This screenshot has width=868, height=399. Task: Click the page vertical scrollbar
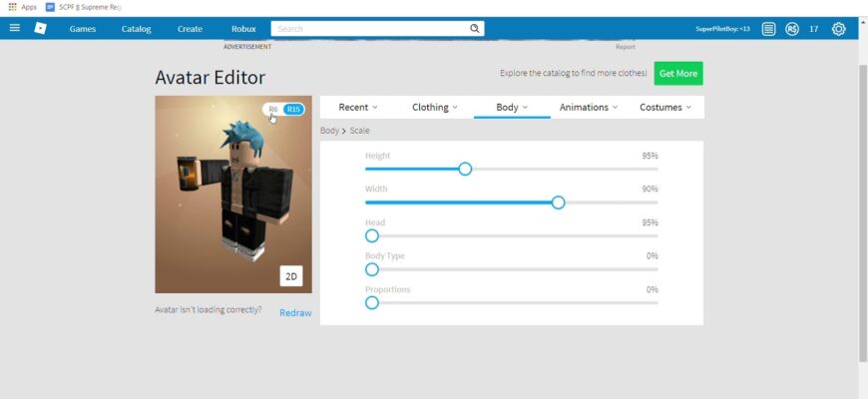tap(862, 213)
